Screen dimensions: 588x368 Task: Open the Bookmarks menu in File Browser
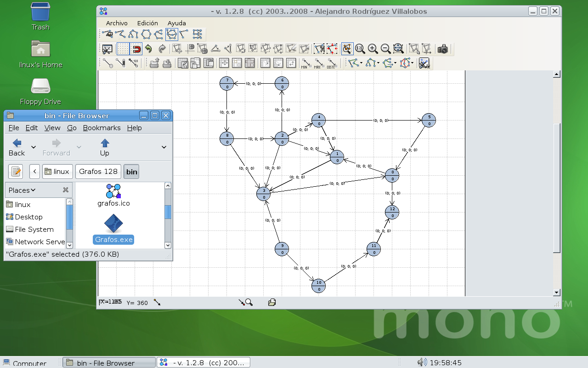tap(102, 128)
